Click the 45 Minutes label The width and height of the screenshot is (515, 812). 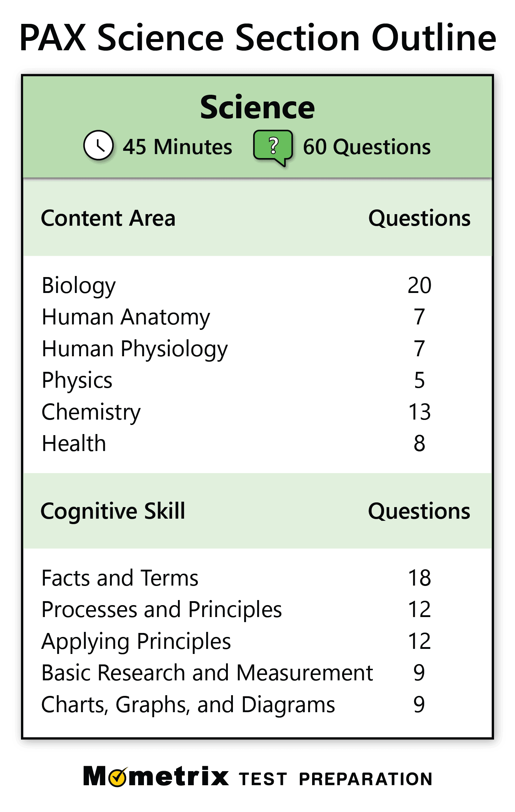point(177,147)
